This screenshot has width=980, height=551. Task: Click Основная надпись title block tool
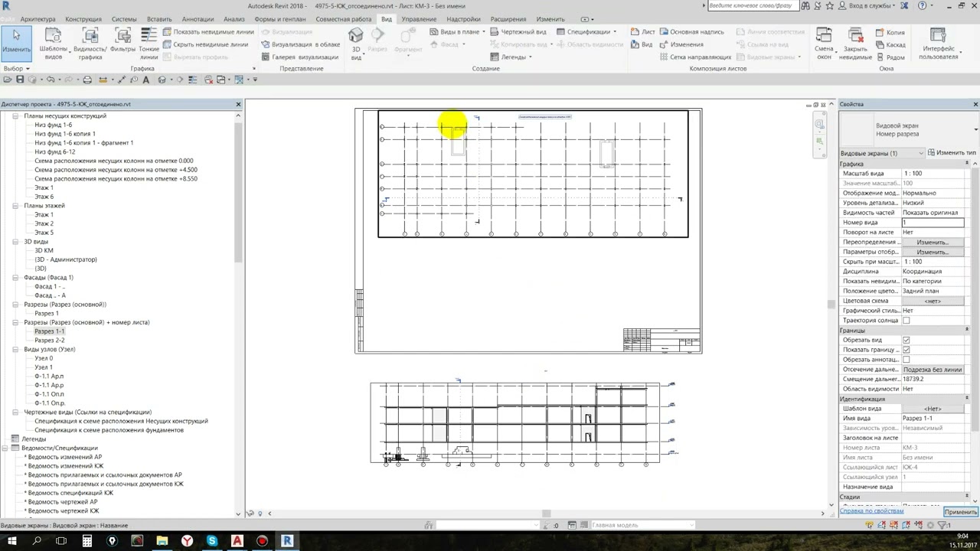[691, 32]
